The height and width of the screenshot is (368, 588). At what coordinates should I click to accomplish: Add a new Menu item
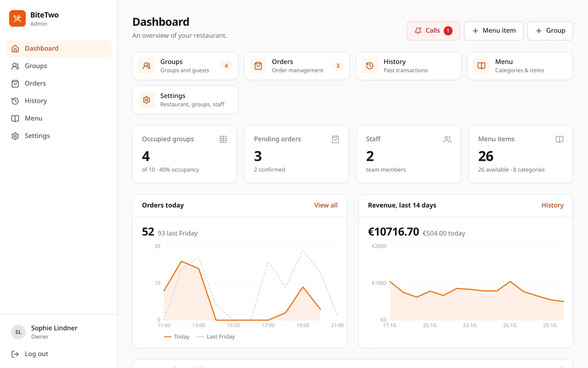pyautogui.click(x=494, y=31)
